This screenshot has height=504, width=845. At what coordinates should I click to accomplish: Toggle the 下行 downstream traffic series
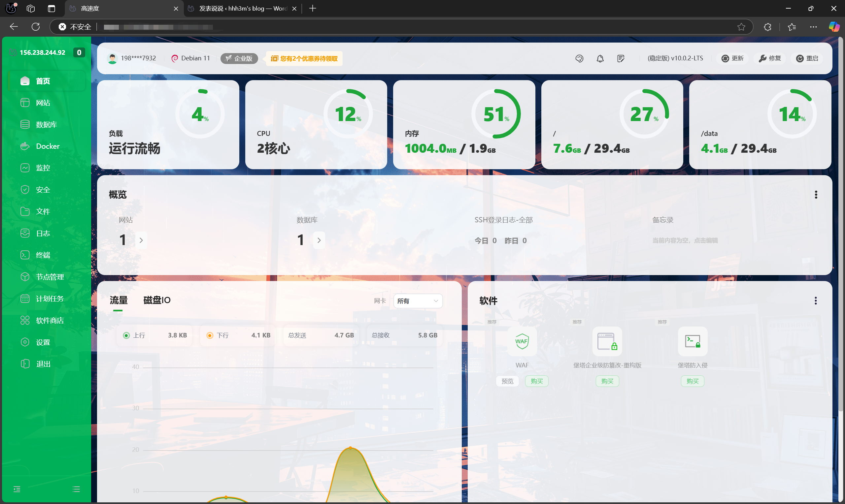210,335
